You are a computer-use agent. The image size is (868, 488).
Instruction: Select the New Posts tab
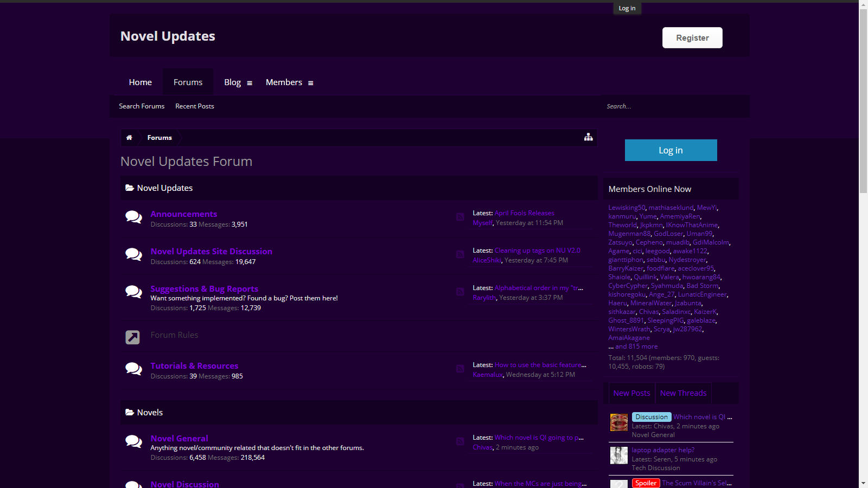pos(631,393)
